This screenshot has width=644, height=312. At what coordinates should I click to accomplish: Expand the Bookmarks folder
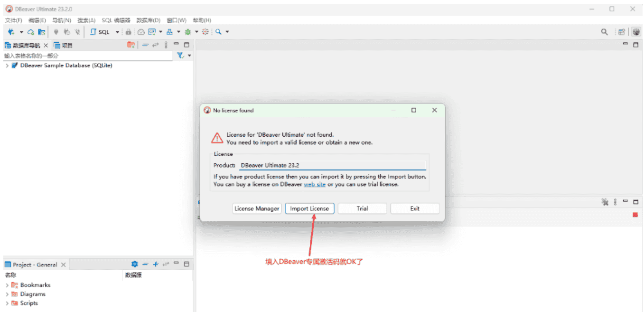point(7,285)
